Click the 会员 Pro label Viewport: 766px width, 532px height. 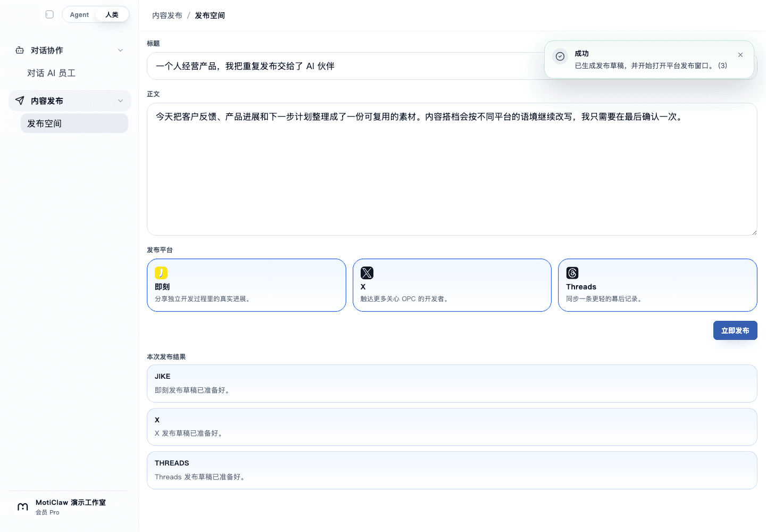point(47,512)
